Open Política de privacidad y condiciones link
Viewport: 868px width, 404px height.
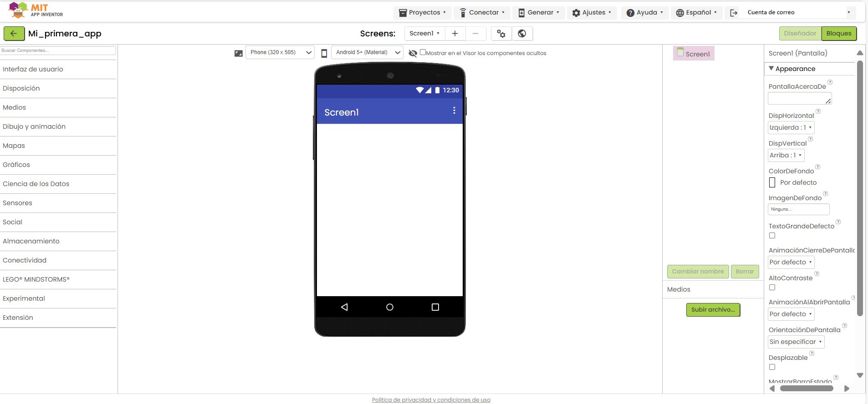[431, 400]
